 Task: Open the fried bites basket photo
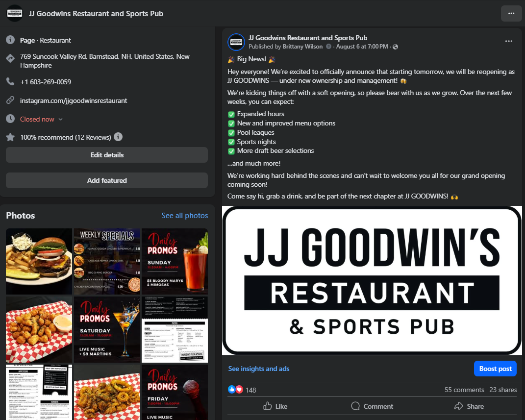[x=39, y=330]
